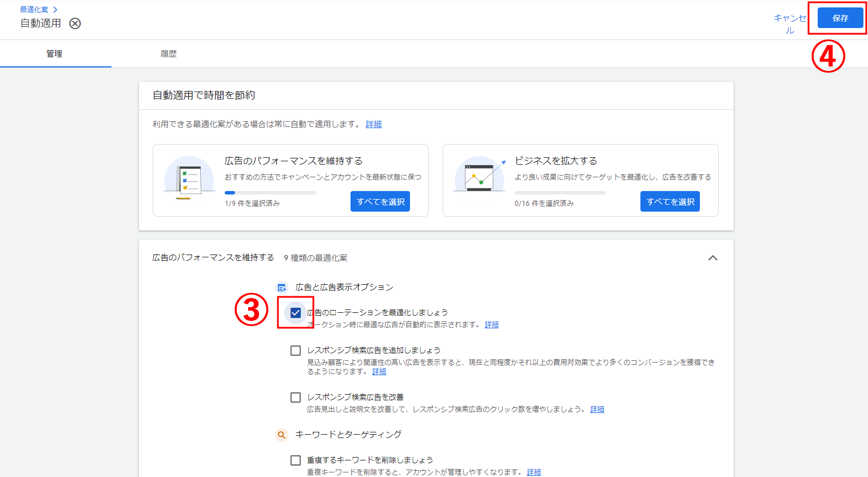Click the キャンセル link
868x477 pixels.
pos(790,24)
